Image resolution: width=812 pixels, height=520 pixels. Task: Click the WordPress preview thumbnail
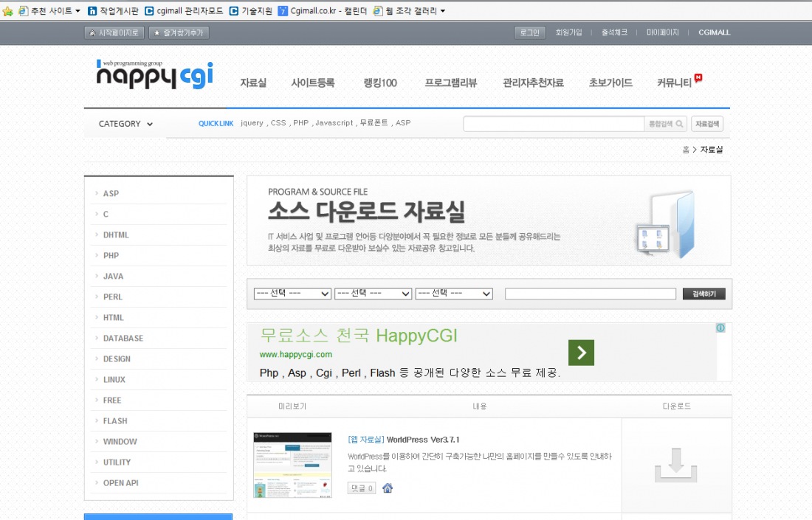pyautogui.click(x=292, y=465)
